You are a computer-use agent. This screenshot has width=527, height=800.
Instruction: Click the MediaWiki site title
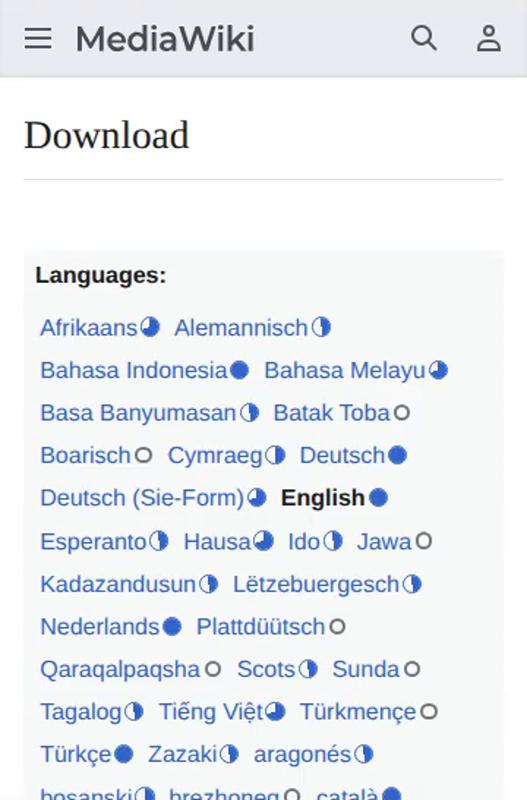(165, 39)
